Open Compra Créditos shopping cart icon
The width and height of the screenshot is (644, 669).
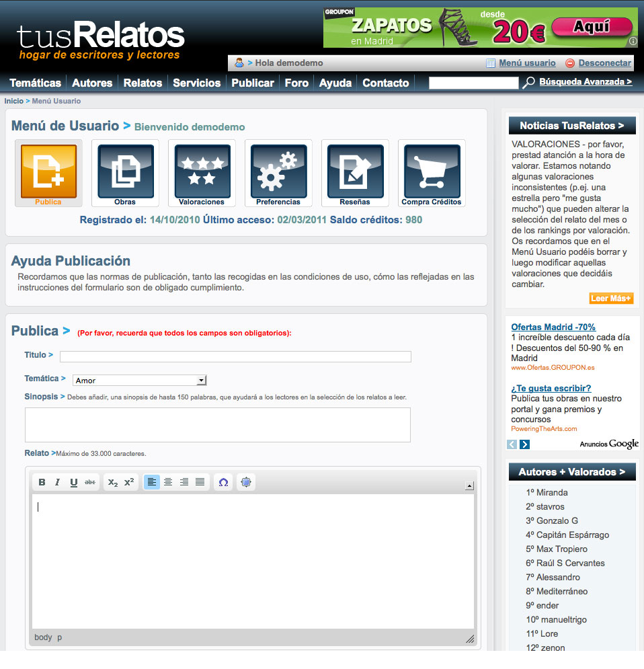pos(432,171)
